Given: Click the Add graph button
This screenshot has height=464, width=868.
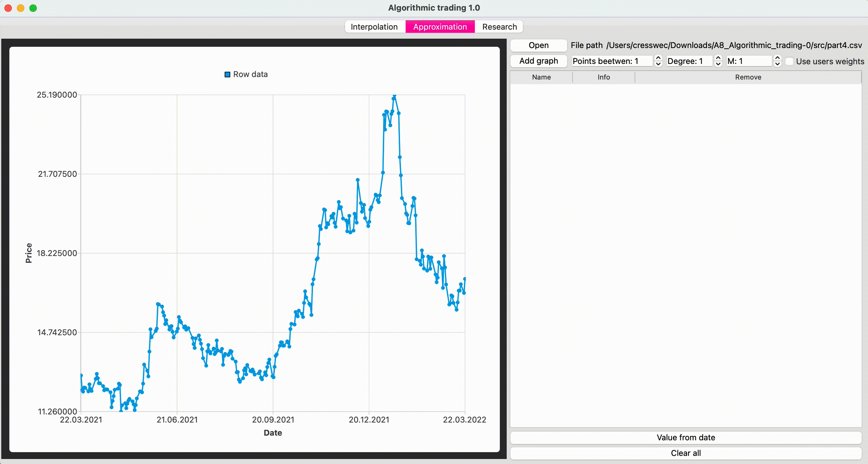Looking at the screenshot, I should click(x=539, y=61).
